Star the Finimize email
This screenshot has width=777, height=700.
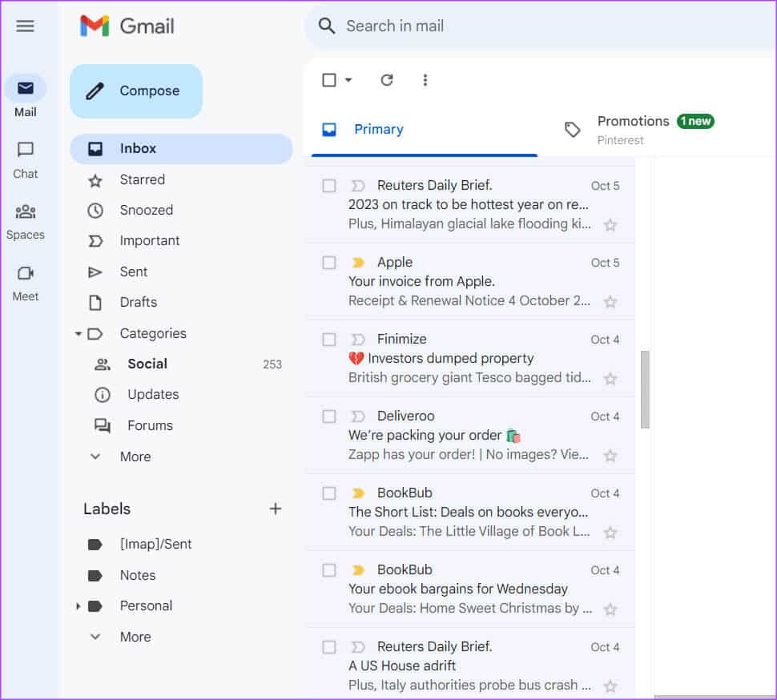(x=610, y=379)
